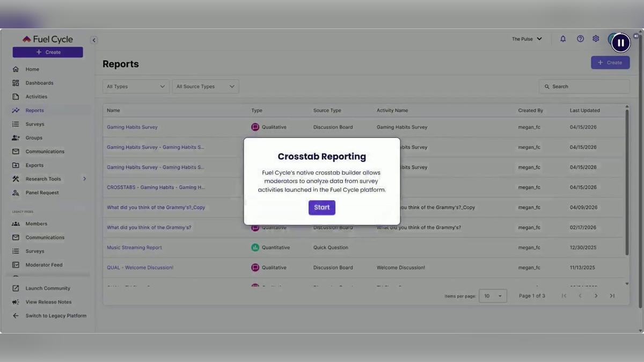
Task: Click the Exports folder icon
Action: 16,165
